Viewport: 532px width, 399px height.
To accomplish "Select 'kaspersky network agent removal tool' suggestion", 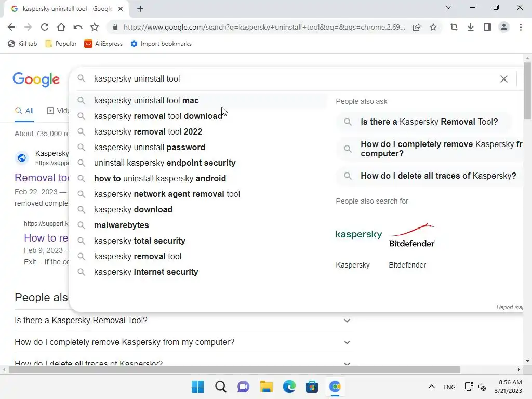I will coord(199,194).
